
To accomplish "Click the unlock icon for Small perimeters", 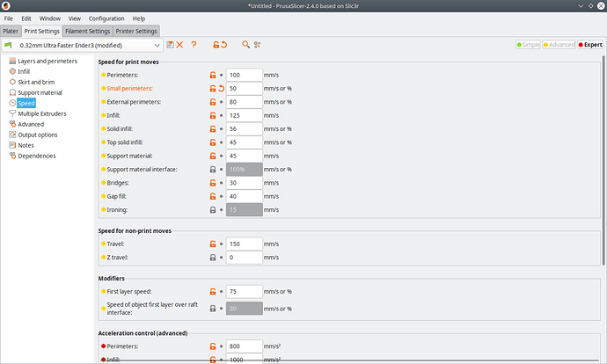I will pos(213,89).
